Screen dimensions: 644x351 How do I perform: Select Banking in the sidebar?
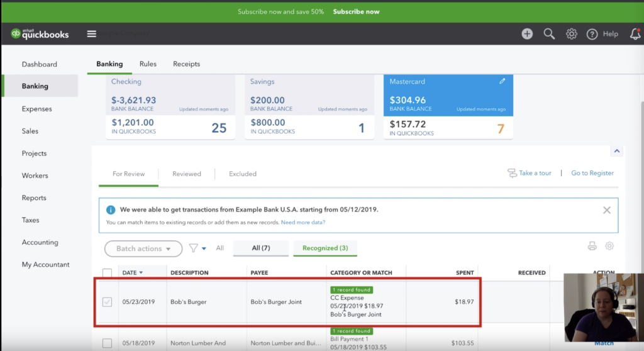40,86
